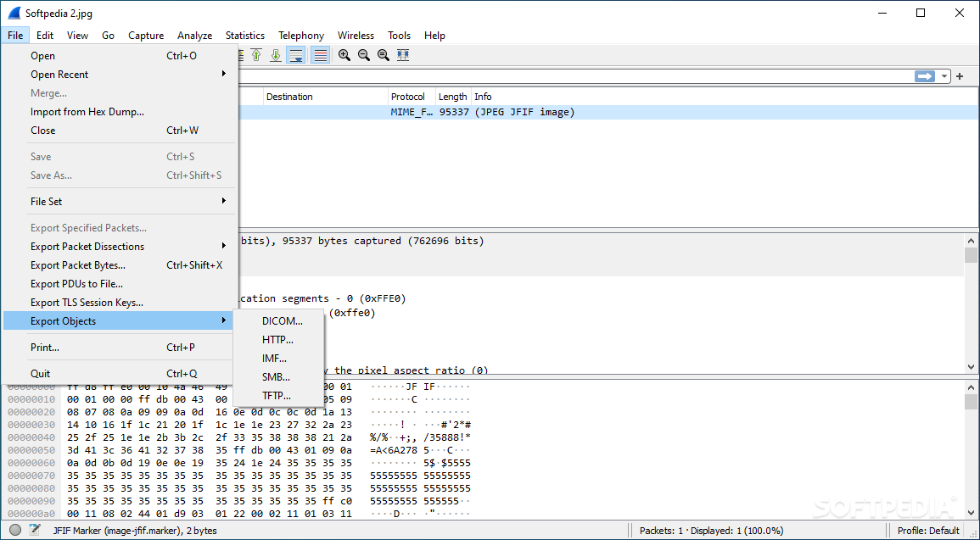The image size is (980, 540).
Task: Select DICOM export objects option
Action: 278,321
